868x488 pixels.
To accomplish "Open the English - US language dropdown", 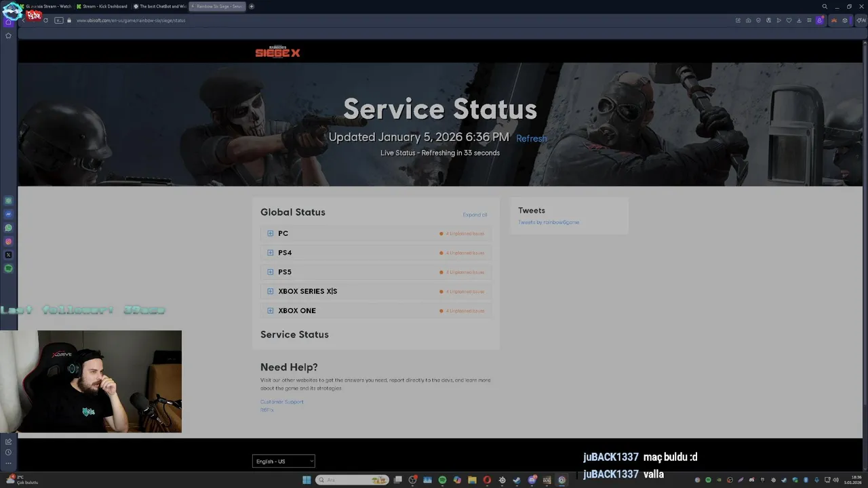I will pyautogui.click(x=283, y=462).
